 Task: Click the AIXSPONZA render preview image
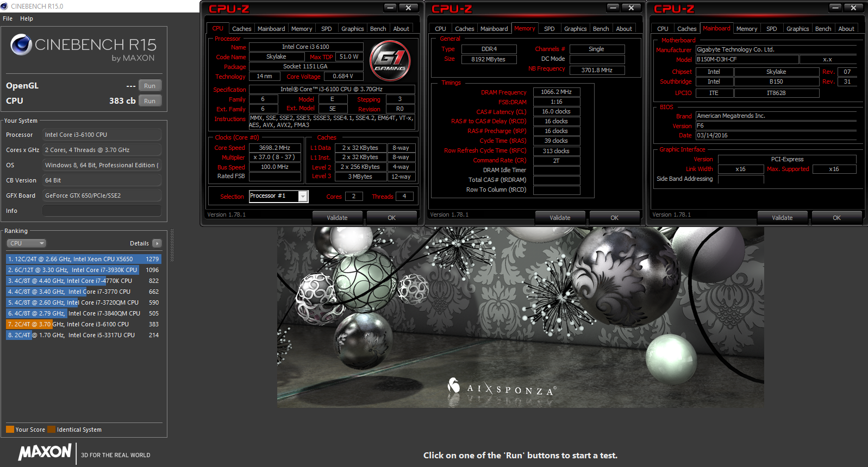pyautogui.click(x=520, y=317)
